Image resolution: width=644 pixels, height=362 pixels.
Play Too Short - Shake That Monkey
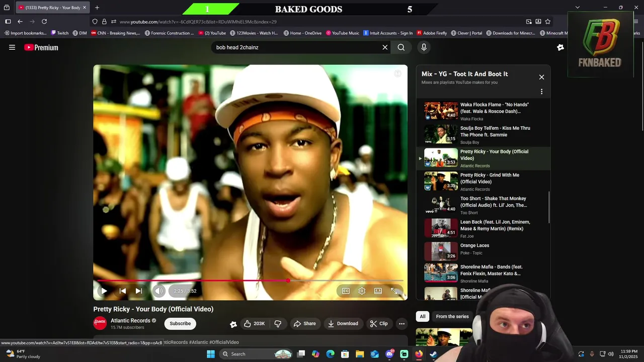pyautogui.click(x=483, y=205)
